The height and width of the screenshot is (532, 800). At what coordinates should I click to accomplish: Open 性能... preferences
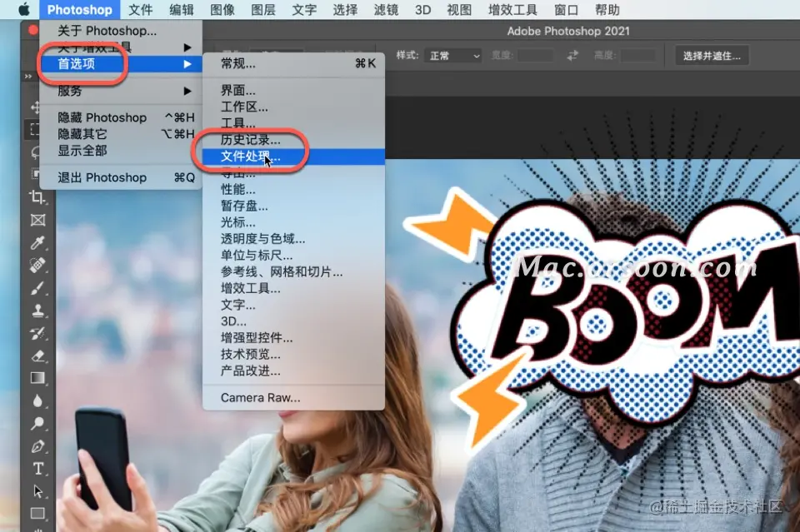(293, 190)
